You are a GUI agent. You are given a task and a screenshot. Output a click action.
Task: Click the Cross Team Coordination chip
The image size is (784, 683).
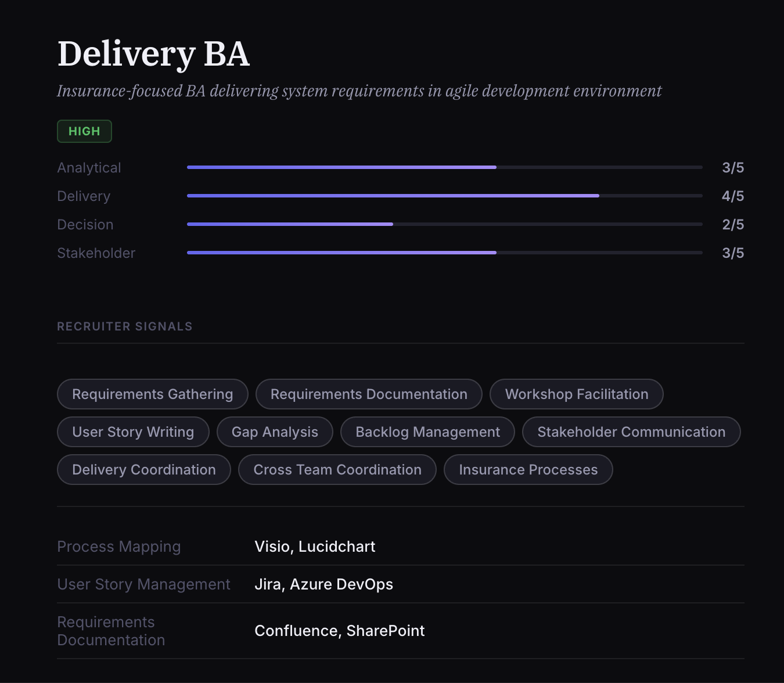pos(337,469)
